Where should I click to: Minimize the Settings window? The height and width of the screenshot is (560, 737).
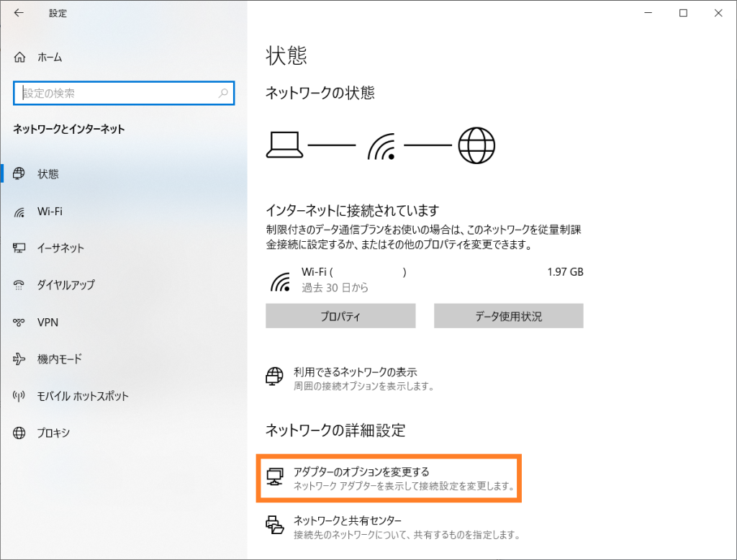(x=648, y=13)
